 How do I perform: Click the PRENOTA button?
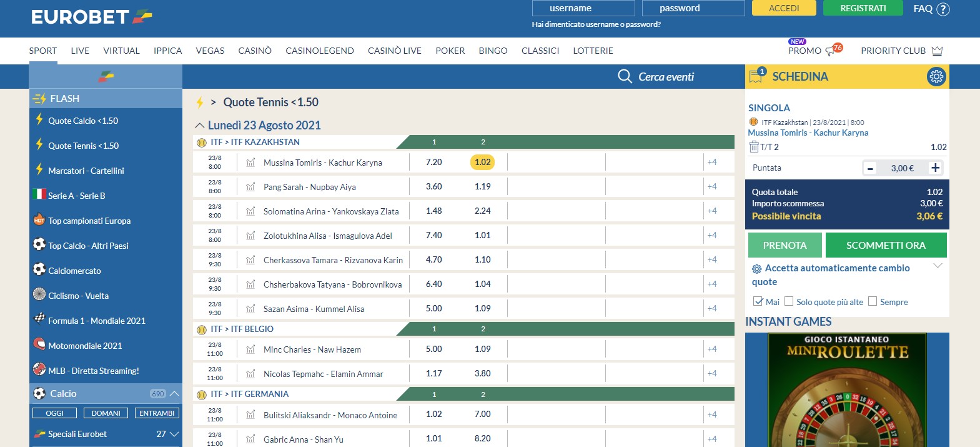point(784,245)
